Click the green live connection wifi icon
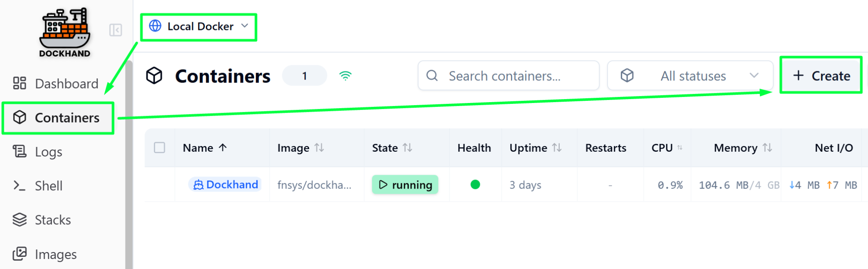The image size is (868, 269). pyautogui.click(x=345, y=76)
